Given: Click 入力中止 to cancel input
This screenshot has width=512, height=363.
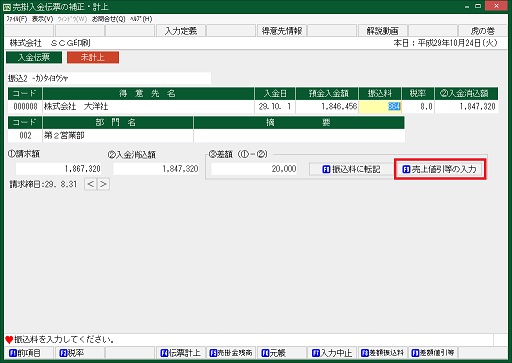Looking at the screenshot, I should 331,353.
